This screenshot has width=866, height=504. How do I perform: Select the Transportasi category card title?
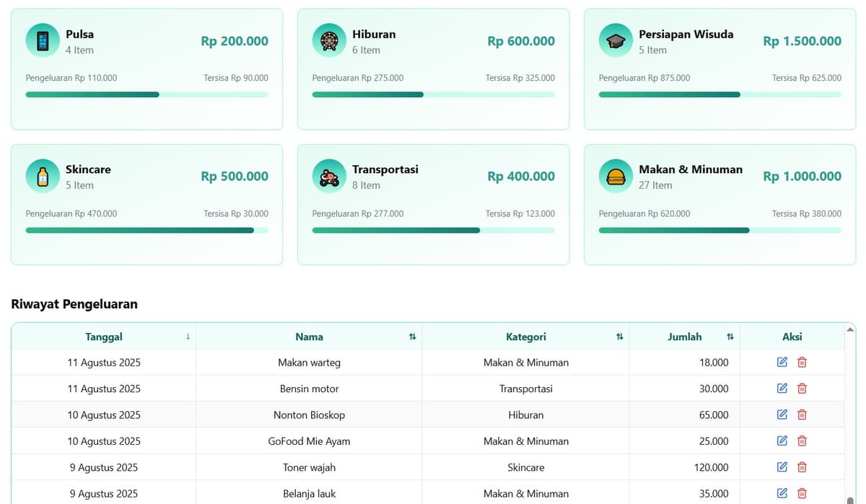385,169
